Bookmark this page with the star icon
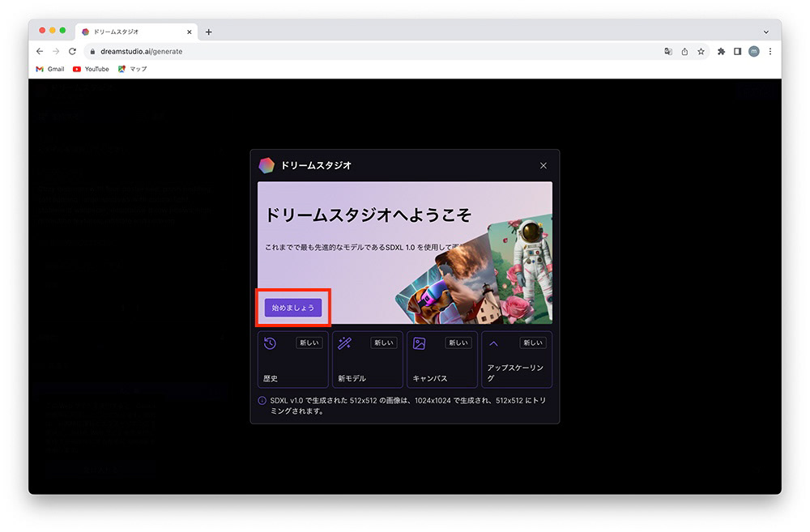Screen dimensions: 810x532 [x=701, y=51]
